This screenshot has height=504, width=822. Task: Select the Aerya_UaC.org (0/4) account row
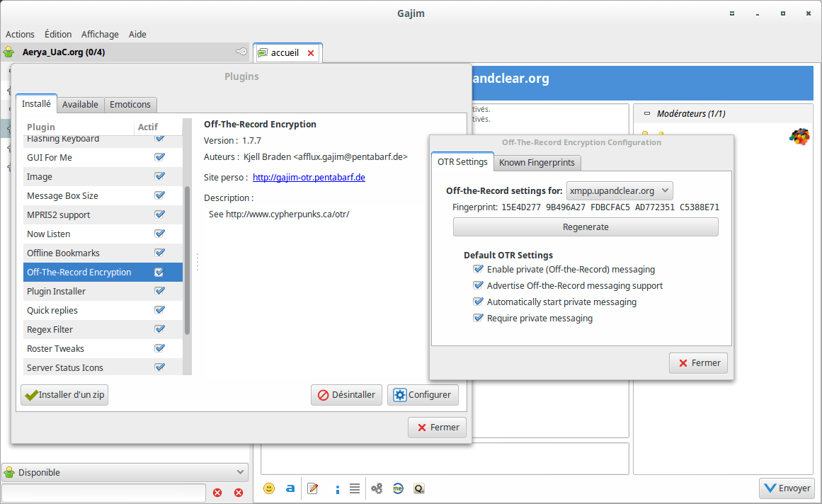pyautogui.click(x=125, y=52)
